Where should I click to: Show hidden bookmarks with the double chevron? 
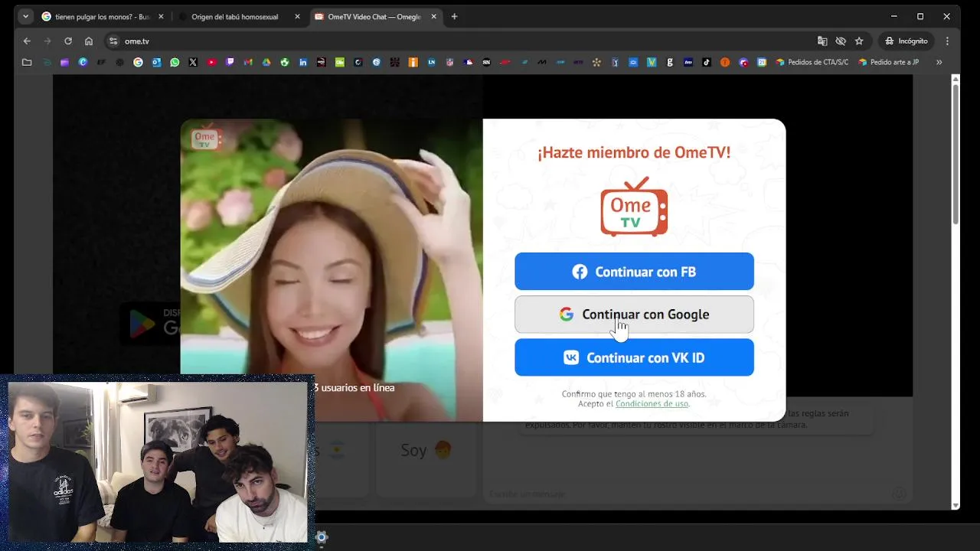[x=939, y=62]
